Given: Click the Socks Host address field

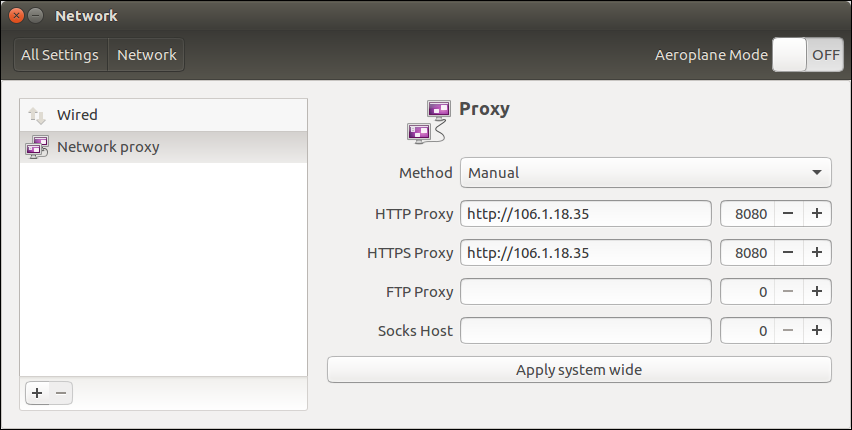Looking at the screenshot, I should (585, 330).
